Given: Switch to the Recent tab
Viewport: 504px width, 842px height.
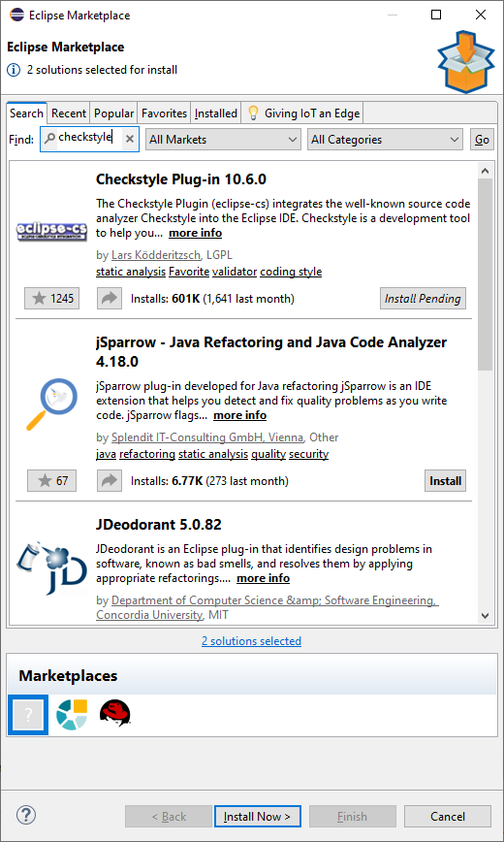Looking at the screenshot, I should tap(69, 113).
